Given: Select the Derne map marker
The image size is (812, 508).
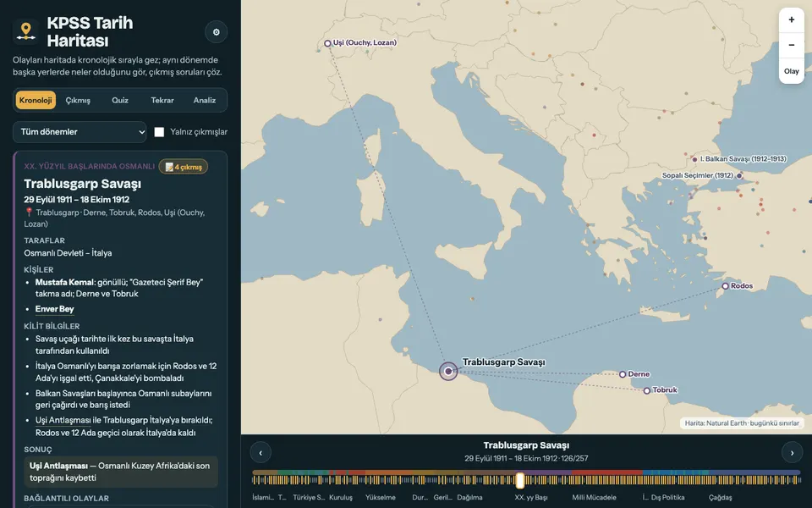Looking at the screenshot, I should pos(623,374).
